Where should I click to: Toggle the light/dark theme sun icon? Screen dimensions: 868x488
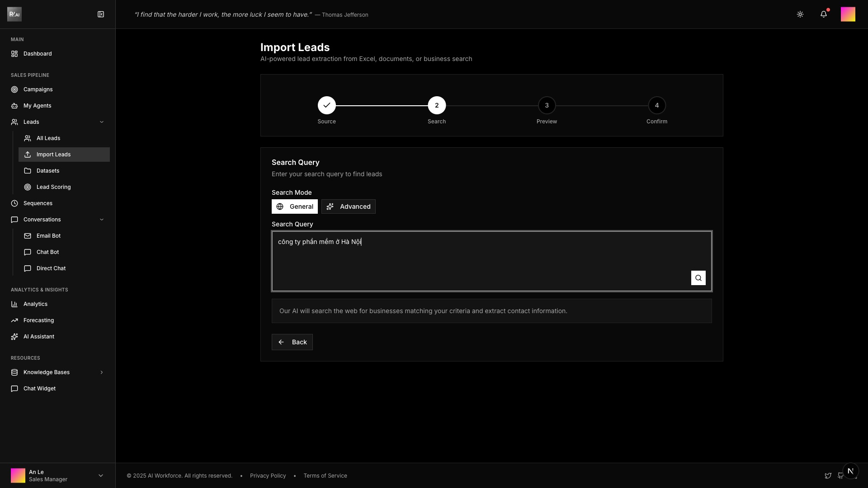click(x=800, y=14)
